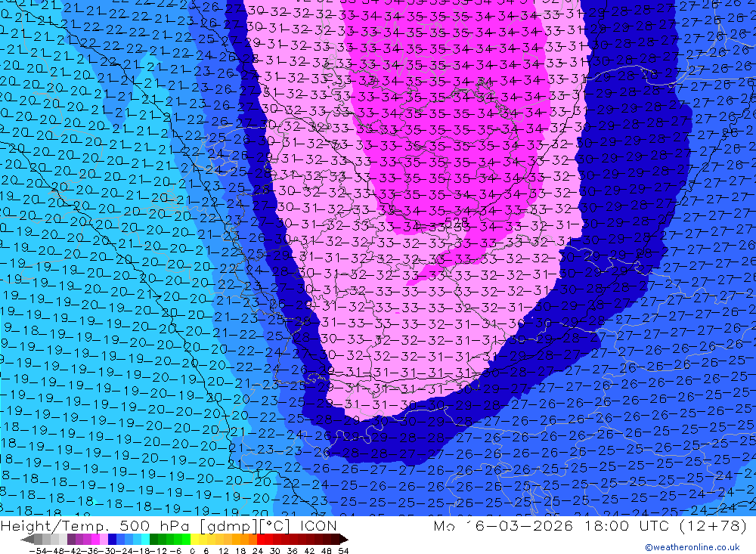
Task: Click the '528' height contour label
Action: 456,221
